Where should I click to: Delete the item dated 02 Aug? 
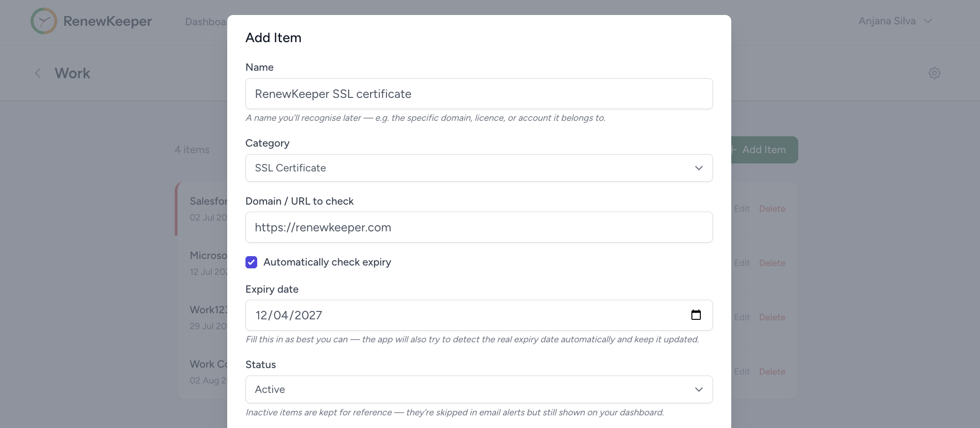tap(772, 372)
